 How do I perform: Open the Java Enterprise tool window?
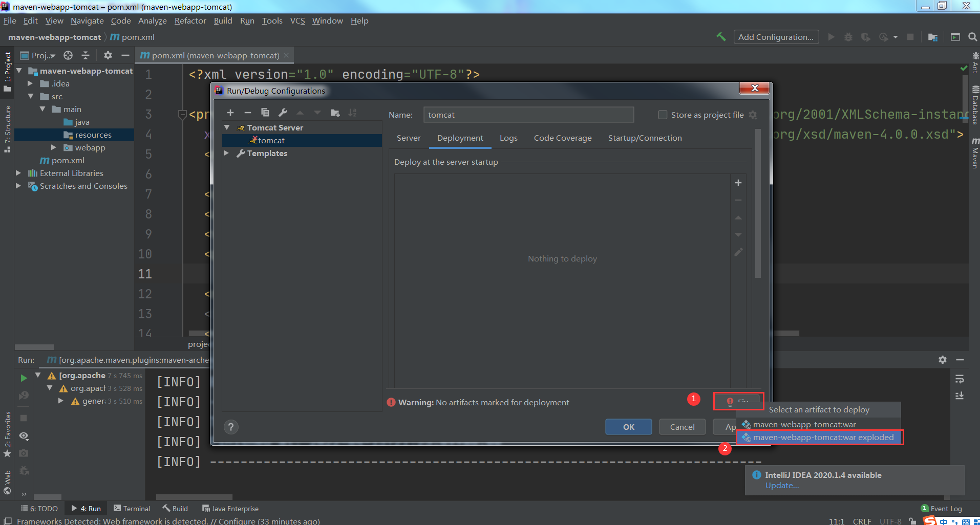point(230,508)
